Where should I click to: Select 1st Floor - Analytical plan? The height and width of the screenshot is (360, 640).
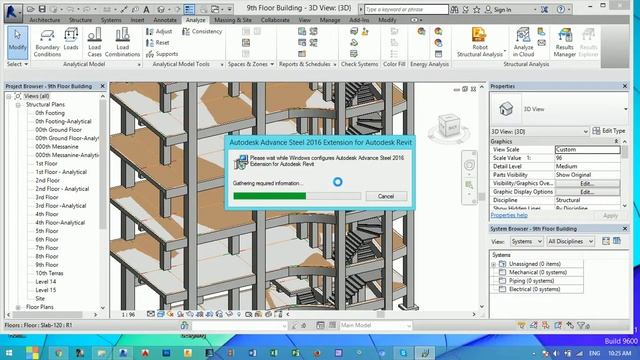coord(61,172)
